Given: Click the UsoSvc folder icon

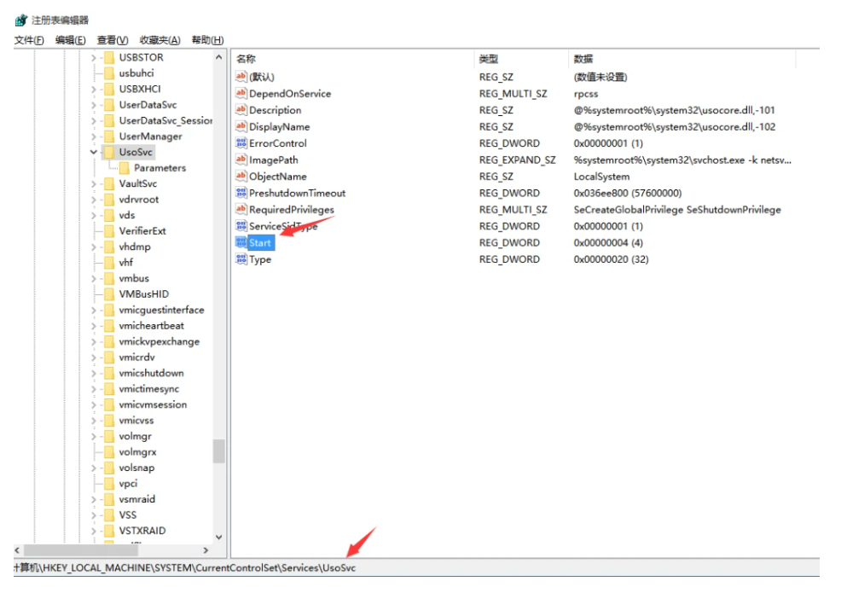Looking at the screenshot, I should click(x=108, y=152).
